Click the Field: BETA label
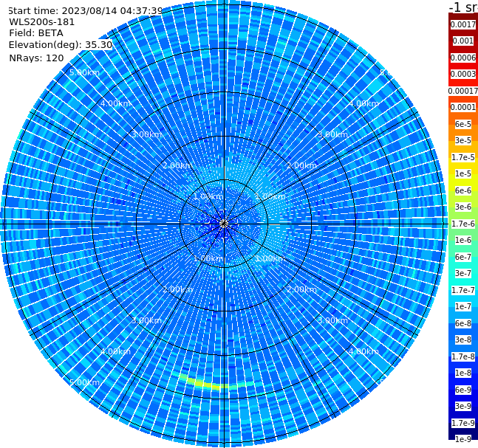Screen dimensions: 478x448 pos(36,33)
